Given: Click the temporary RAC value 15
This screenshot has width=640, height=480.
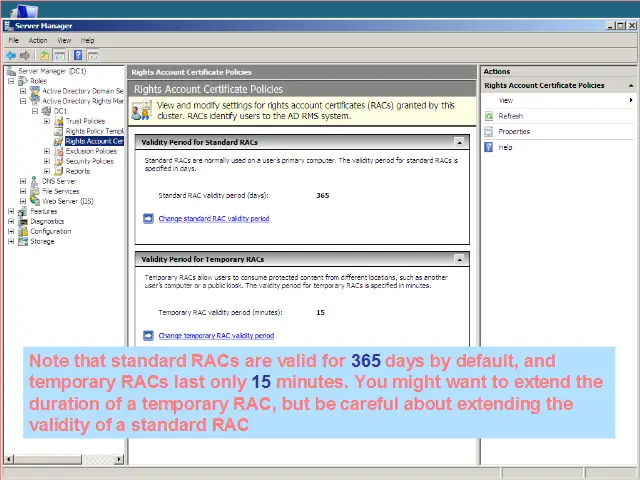Looking at the screenshot, I should click(x=320, y=313).
